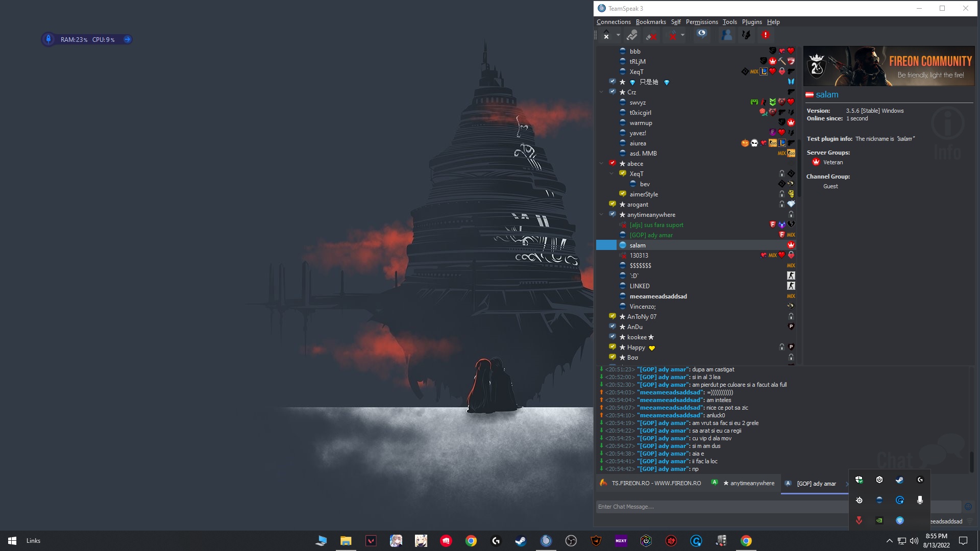Open Steam from the system tray popup
Image resolution: width=980 pixels, height=551 pixels.
(899, 480)
